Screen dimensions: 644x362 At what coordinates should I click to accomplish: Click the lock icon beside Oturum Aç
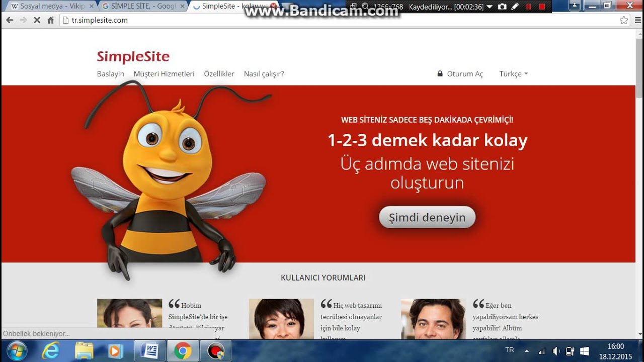pyautogui.click(x=440, y=73)
